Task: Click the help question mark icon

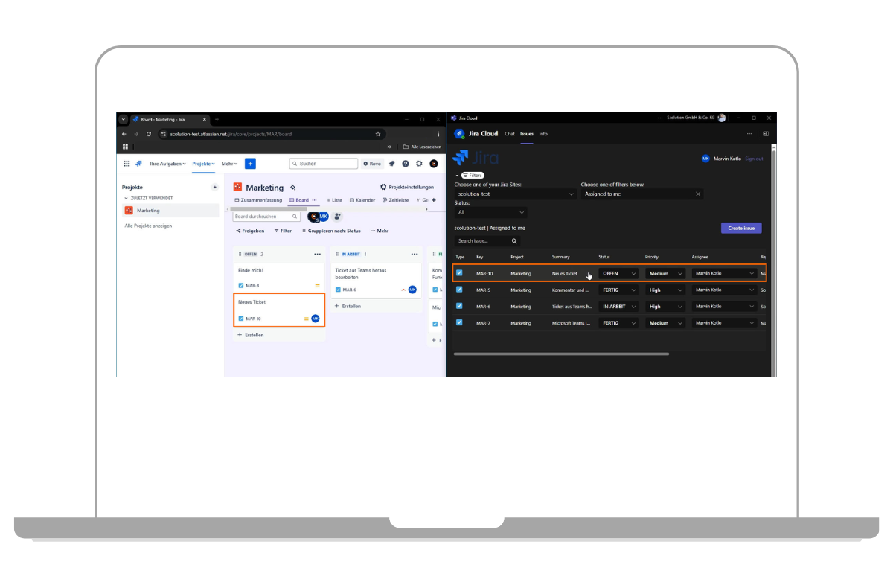Action: (406, 164)
